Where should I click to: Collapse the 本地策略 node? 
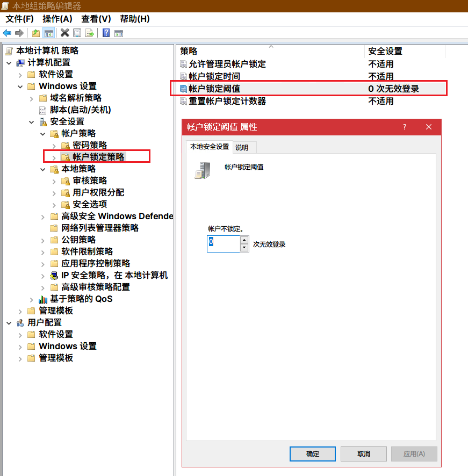click(42, 170)
